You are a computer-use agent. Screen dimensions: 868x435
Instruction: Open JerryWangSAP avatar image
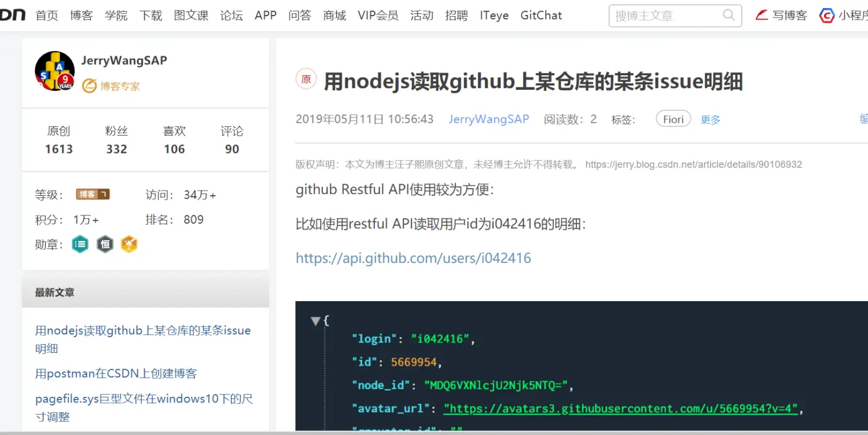click(x=55, y=71)
